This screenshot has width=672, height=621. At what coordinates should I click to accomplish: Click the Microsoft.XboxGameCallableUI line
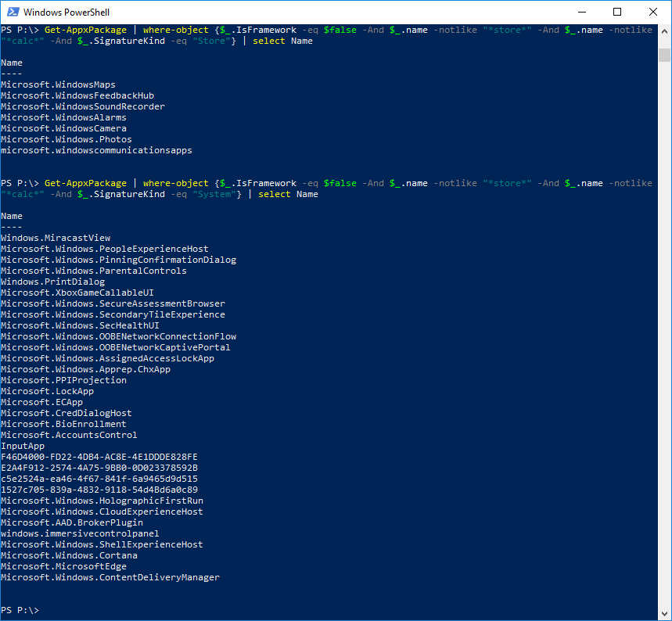tap(77, 293)
